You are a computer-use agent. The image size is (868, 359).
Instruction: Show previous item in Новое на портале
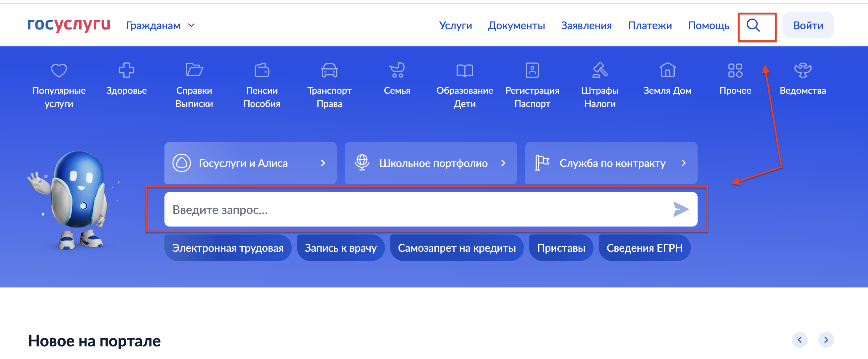click(800, 340)
